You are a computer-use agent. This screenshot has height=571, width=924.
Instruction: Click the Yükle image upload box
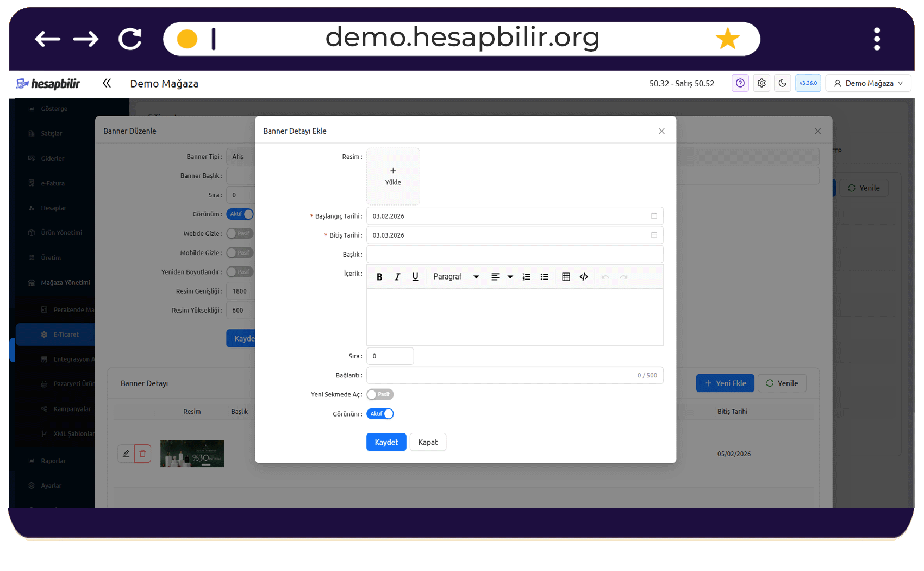pos(393,176)
